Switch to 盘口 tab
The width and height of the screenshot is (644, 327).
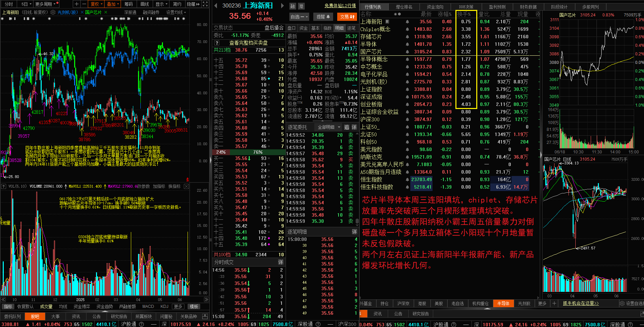(x=291, y=28)
